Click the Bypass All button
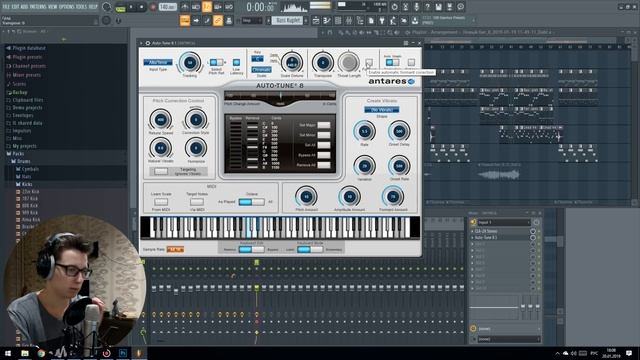This screenshot has width=640, height=360. click(324, 155)
